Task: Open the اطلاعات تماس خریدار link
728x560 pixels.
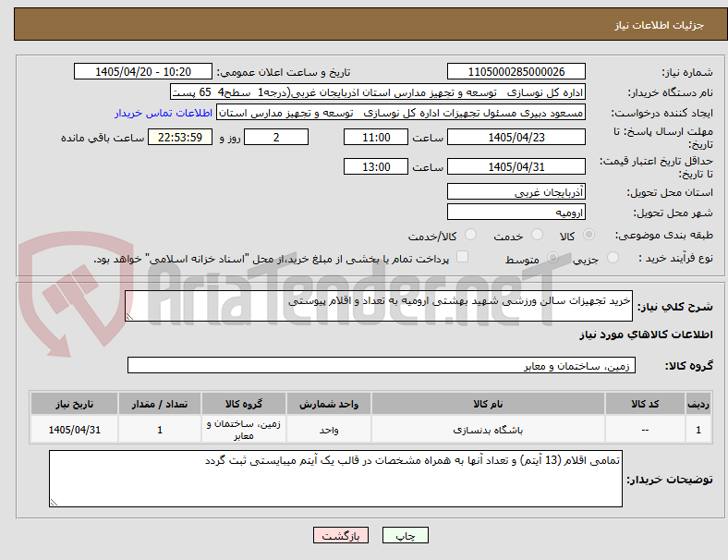Action: click(x=164, y=113)
